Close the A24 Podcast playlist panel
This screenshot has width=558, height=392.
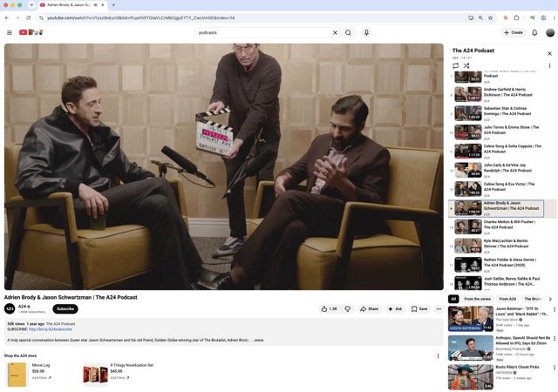549,53
